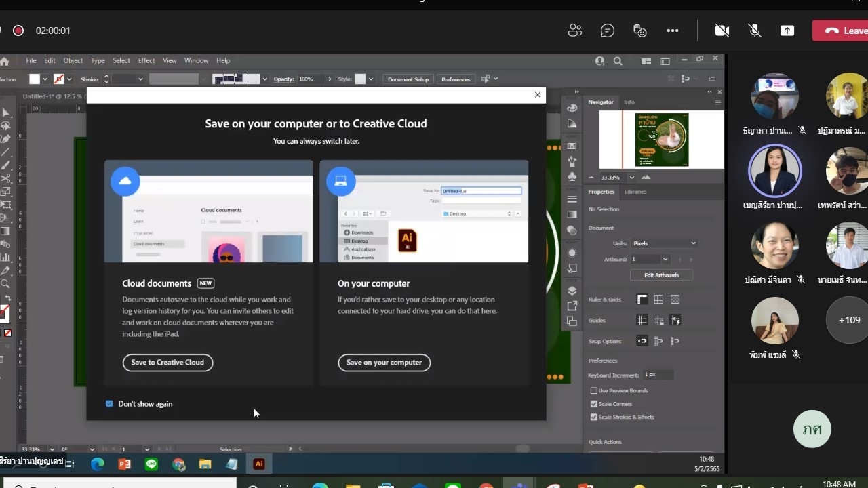This screenshot has width=868, height=488.
Task: Open the fill color dropdown arrow
Action: pyautogui.click(x=46, y=79)
